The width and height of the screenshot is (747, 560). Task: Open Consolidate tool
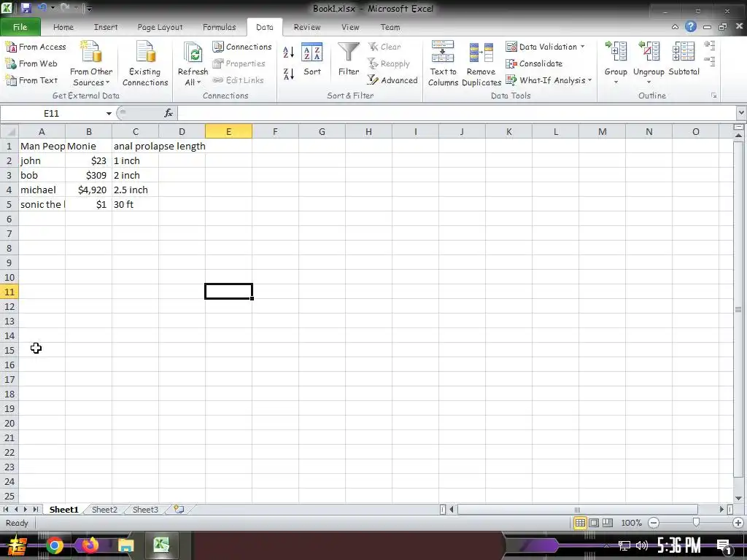coord(534,63)
